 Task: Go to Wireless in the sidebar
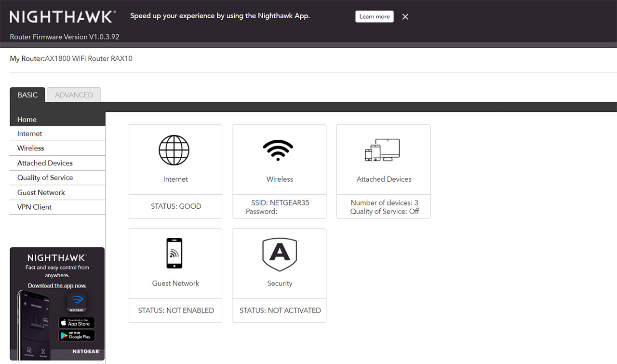coord(57,148)
